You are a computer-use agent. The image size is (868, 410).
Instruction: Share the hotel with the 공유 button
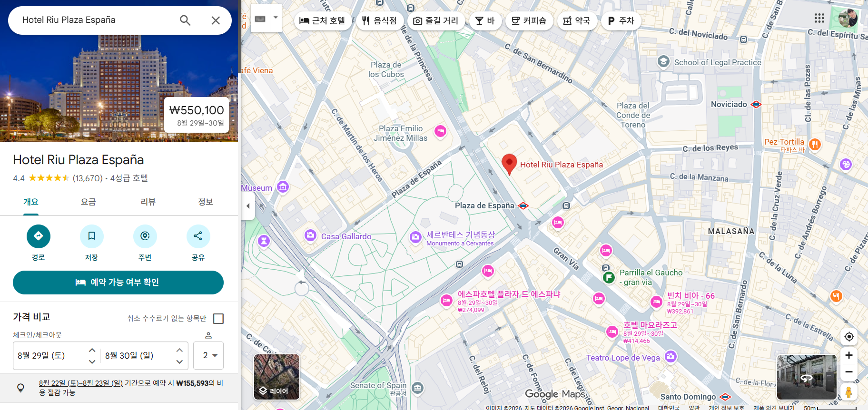(198, 236)
